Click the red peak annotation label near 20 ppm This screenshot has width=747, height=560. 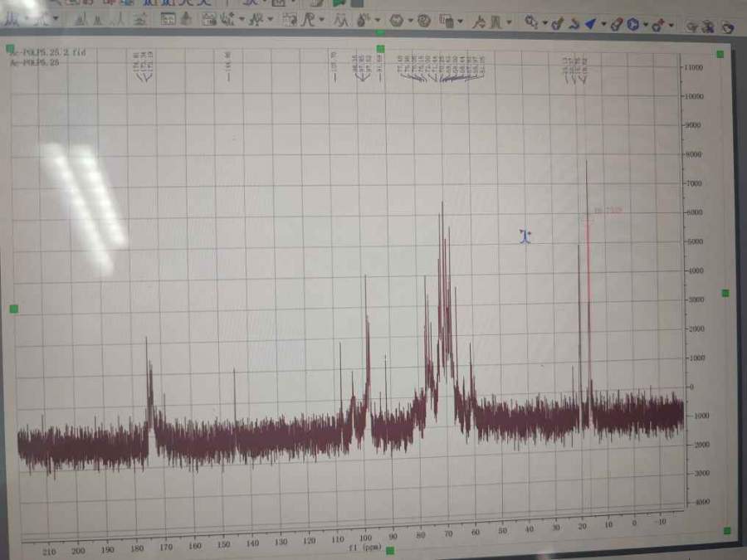coord(607,211)
